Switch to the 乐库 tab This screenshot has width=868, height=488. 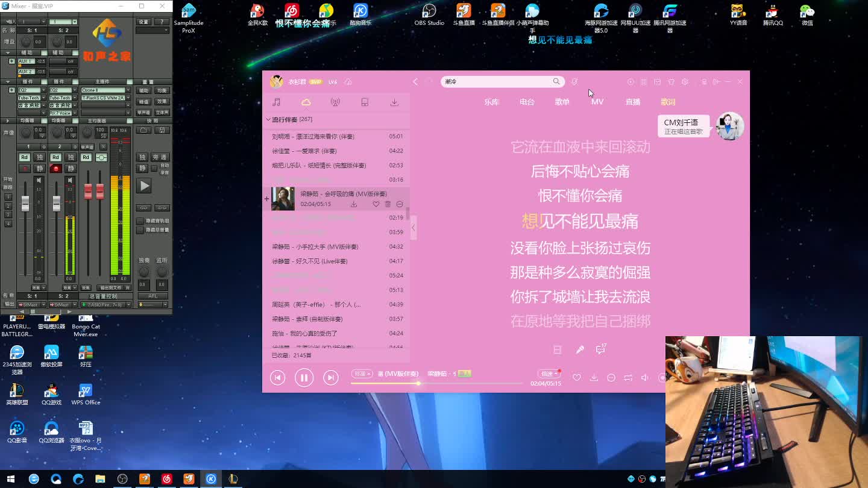point(492,102)
